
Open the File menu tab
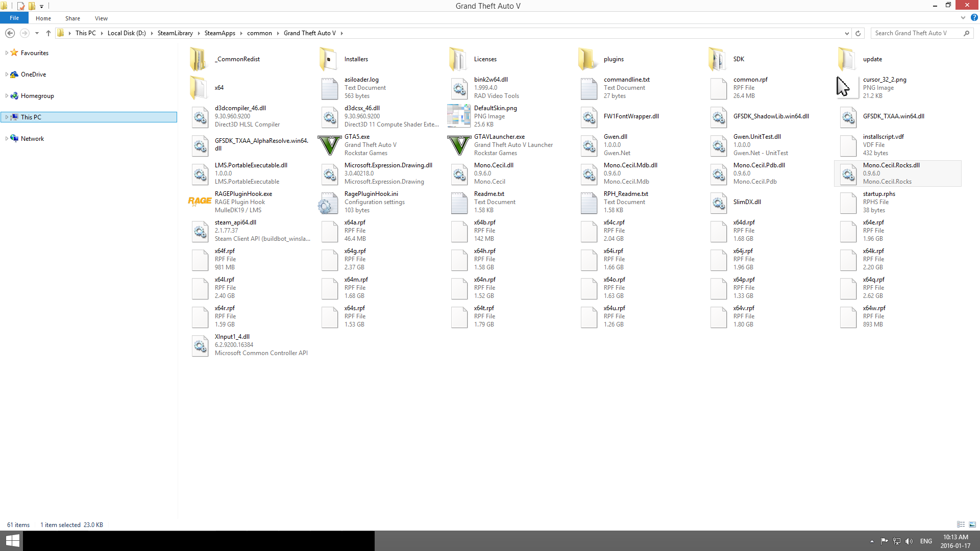[14, 18]
